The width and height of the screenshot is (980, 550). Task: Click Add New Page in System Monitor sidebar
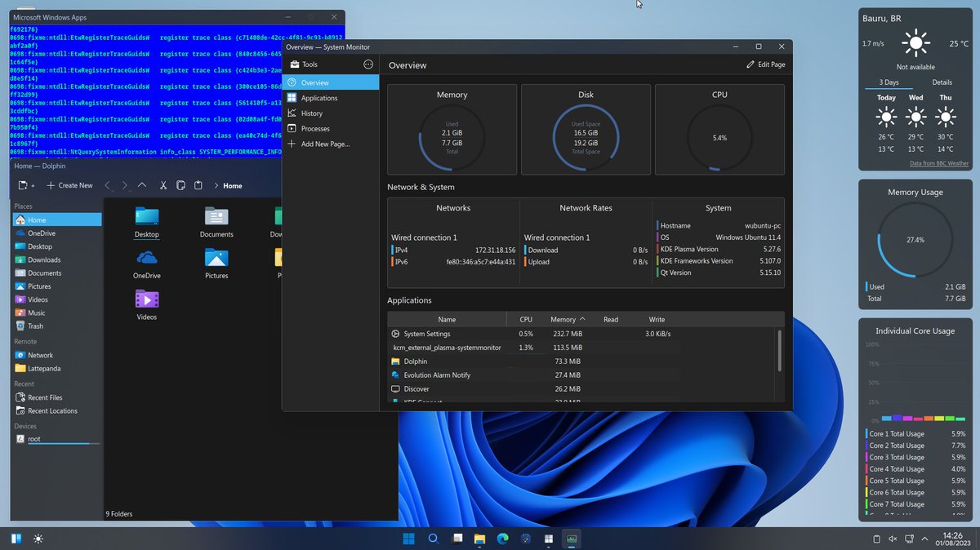325,144
